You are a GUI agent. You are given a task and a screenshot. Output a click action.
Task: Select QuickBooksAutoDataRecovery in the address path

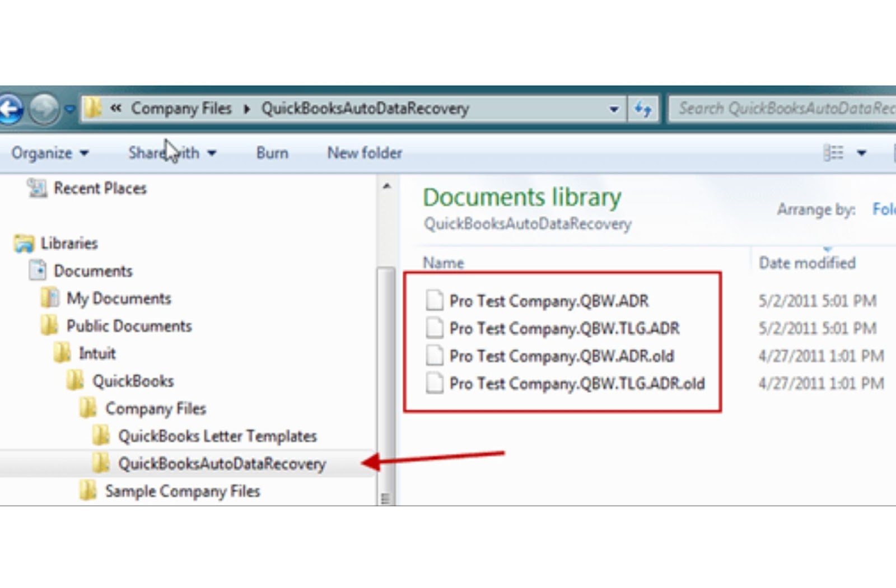[x=365, y=109]
